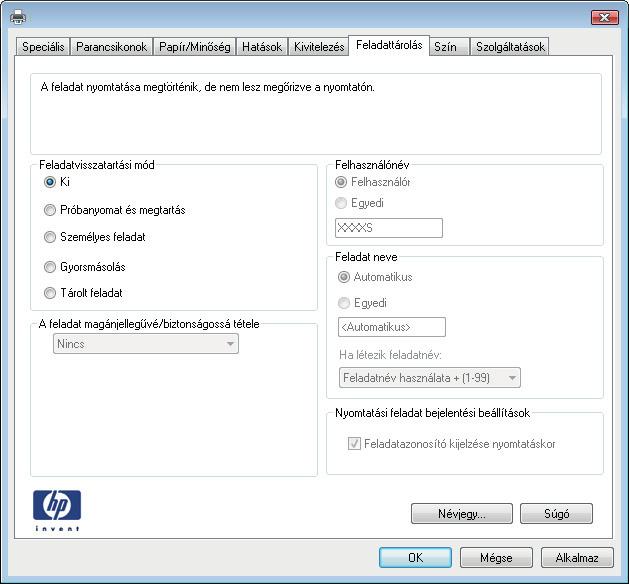The width and height of the screenshot is (629, 584).
Task: Open the Parancsikonok tab
Action: (x=112, y=47)
